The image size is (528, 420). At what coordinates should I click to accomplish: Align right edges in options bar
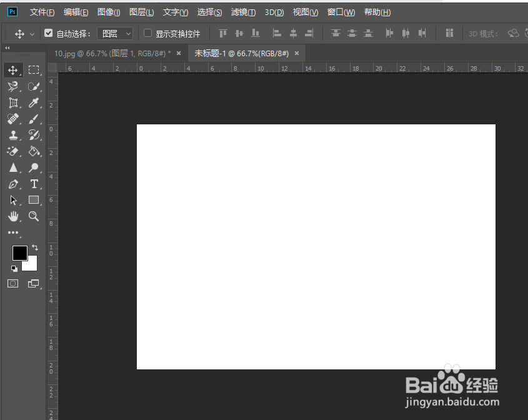[x=309, y=33]
